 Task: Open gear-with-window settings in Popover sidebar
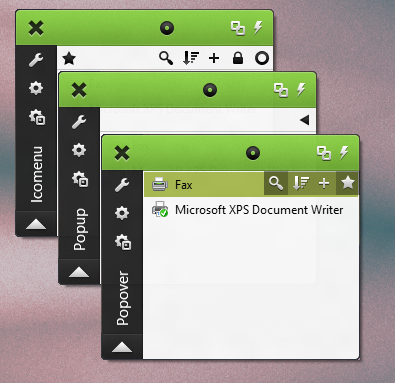tap(123, 242)
